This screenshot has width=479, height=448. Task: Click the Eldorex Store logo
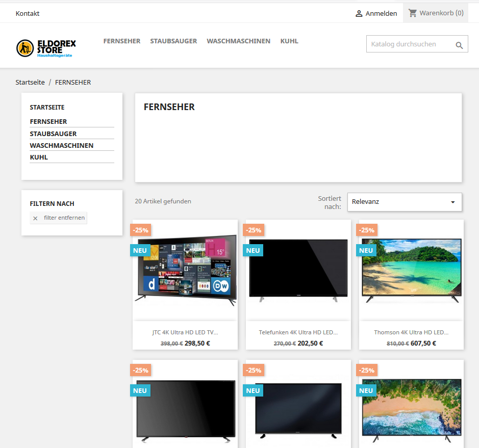coord(46,48)
